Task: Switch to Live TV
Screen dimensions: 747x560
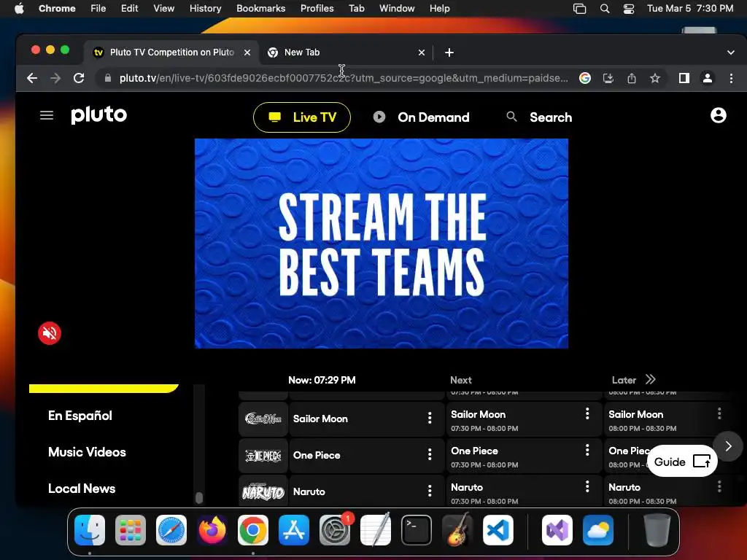Action: (x=302, y=117)
